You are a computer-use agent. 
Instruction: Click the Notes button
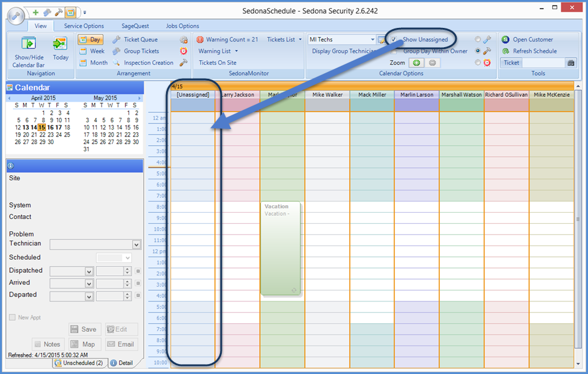coord(48,344)
